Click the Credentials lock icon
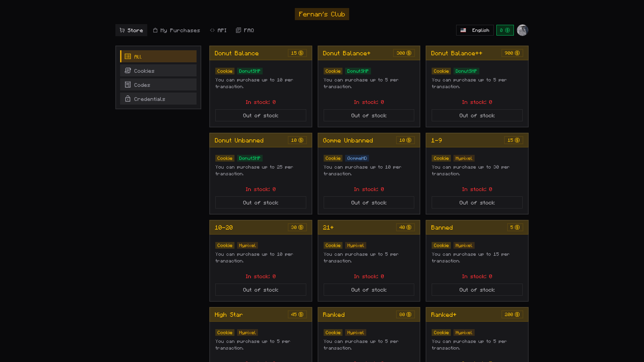Screen dimensions: 644x362 click(x=128, y=99)
